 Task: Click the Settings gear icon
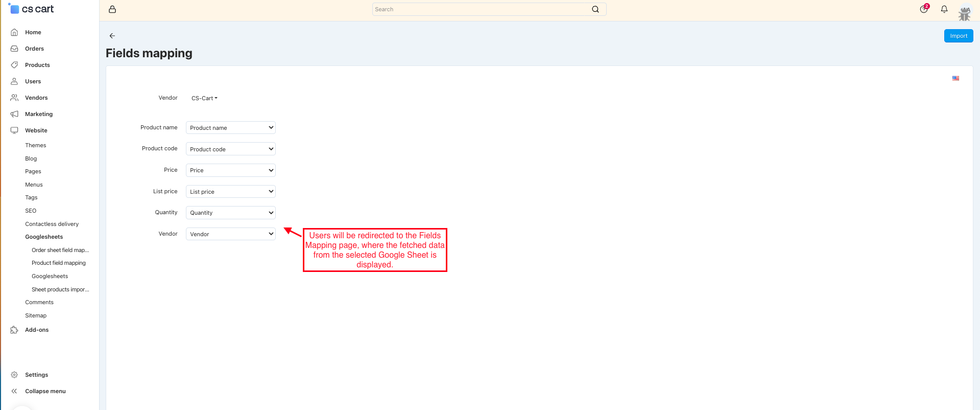point(14,375)
